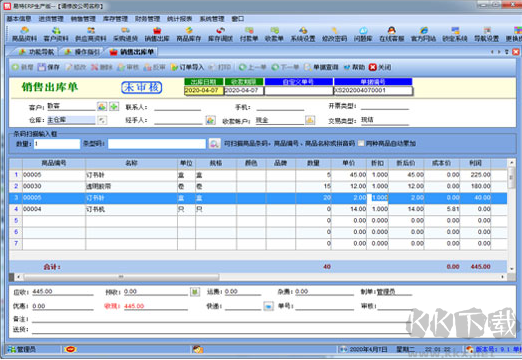The width and height of the screenshot is (522, 360).
Task: Open the 客户资料 toolbar icon
Action: (x=56, y=34)
